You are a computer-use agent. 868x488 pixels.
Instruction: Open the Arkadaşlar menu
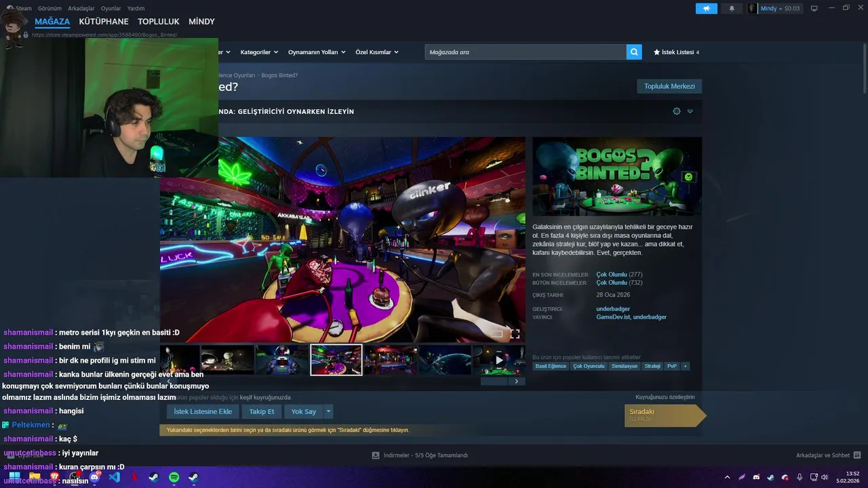click(x=81, y=9)
